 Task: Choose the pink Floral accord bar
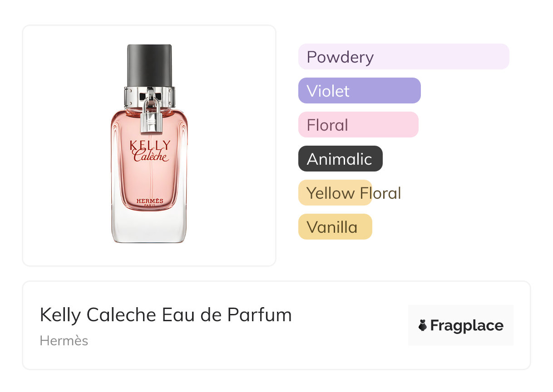(358, 125)
